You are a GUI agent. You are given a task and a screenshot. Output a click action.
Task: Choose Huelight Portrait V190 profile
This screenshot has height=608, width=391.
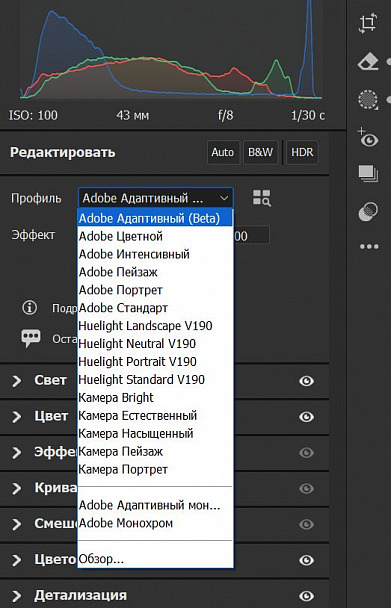(x=155, y=362)
